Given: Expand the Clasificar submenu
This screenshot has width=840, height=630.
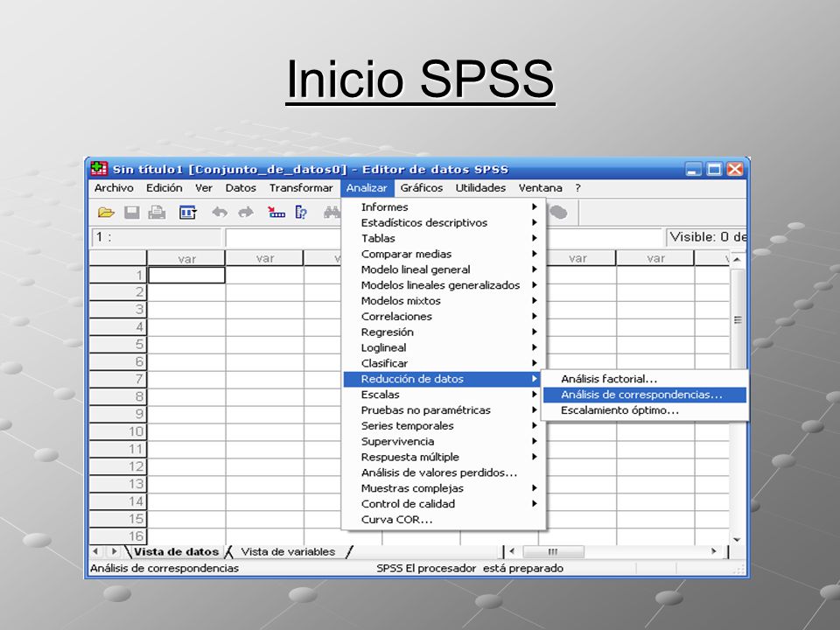Looking at the screenshot, I should pos(444,363).
